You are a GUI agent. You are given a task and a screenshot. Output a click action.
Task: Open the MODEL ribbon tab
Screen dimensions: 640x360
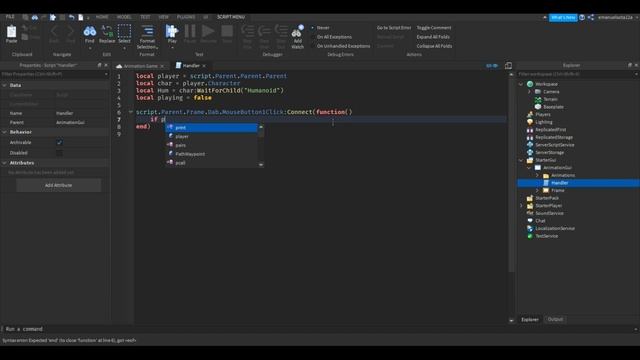point(124,17)
